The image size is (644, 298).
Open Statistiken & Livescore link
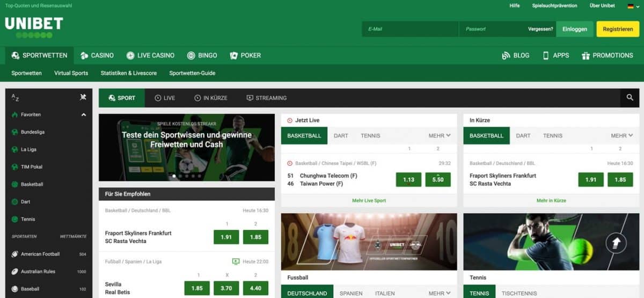tap(129, 73)
